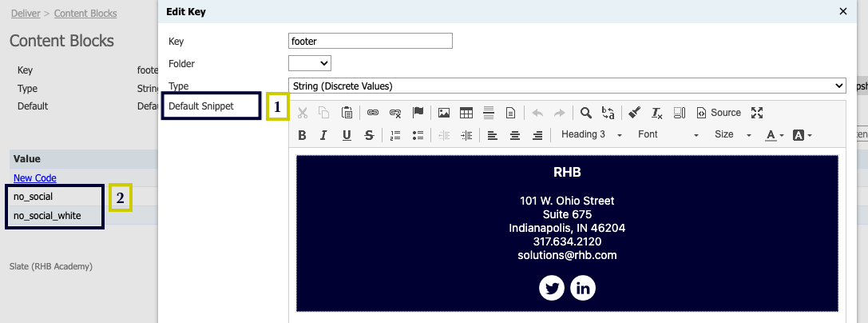Click the Source button in the toolbar

pos(719,113)
